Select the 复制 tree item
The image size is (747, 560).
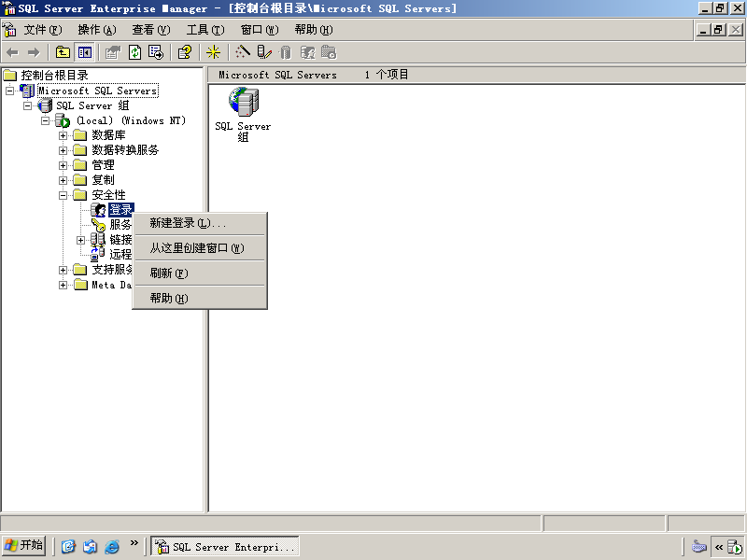coord(103,180)
